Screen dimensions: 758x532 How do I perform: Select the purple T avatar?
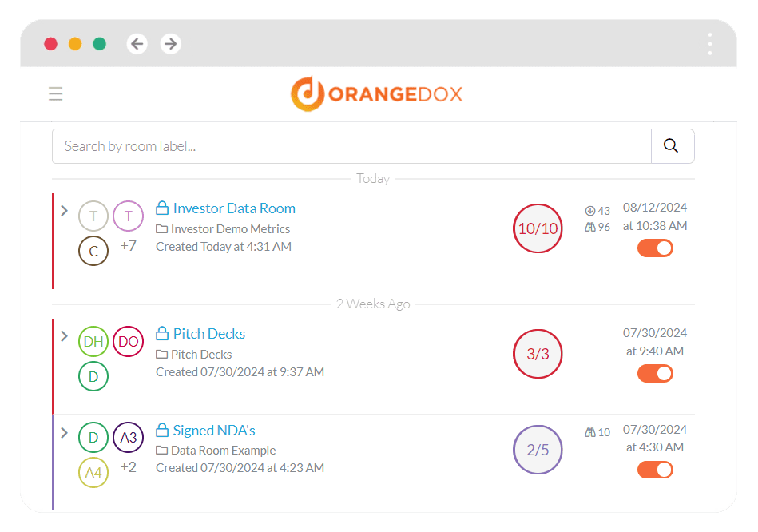(x=128, y=216)
